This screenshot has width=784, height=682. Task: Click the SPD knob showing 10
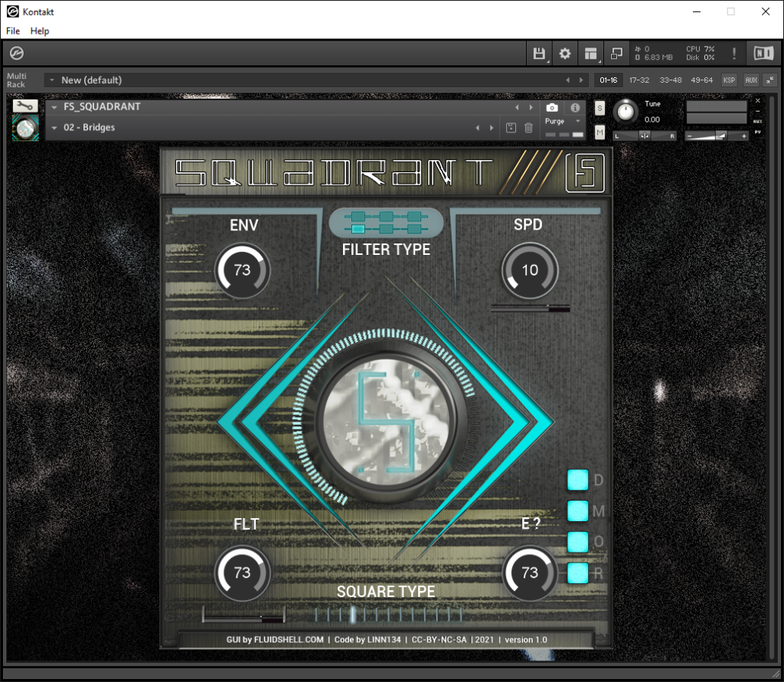point(530,270)
